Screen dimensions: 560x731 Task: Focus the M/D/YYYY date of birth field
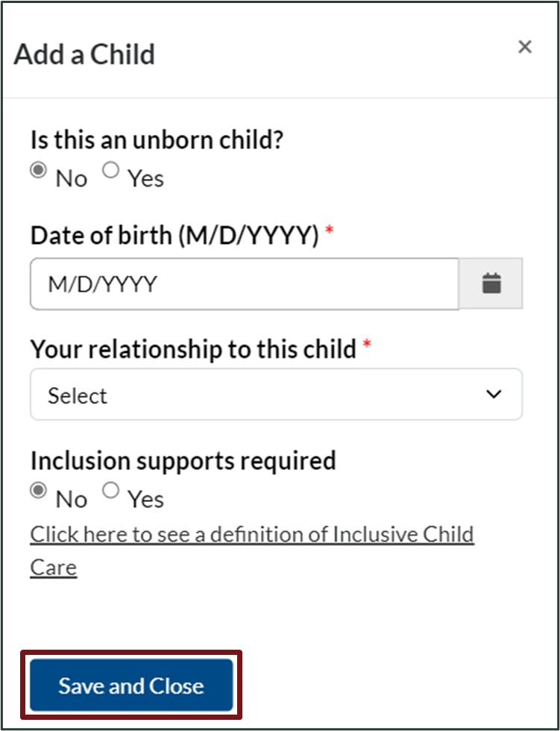244,284
